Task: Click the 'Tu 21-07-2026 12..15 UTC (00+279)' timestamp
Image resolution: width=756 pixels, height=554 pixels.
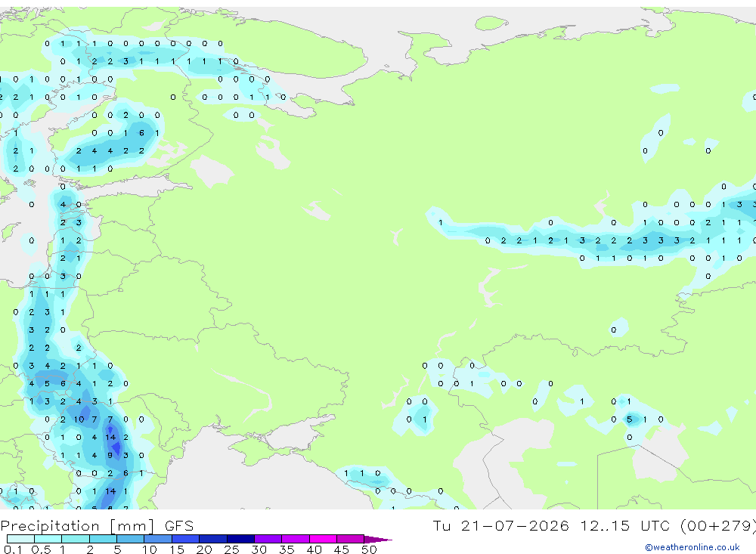Action: (x=594, y=525)
